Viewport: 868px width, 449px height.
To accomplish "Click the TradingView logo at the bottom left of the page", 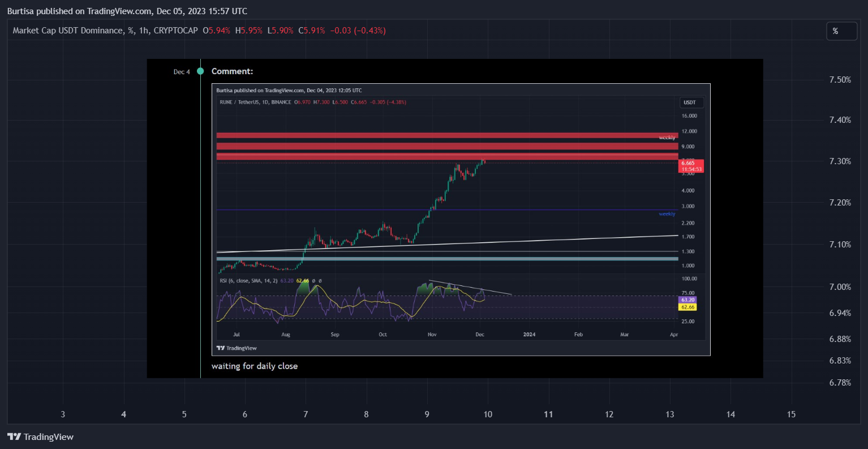I will [40, 437].
